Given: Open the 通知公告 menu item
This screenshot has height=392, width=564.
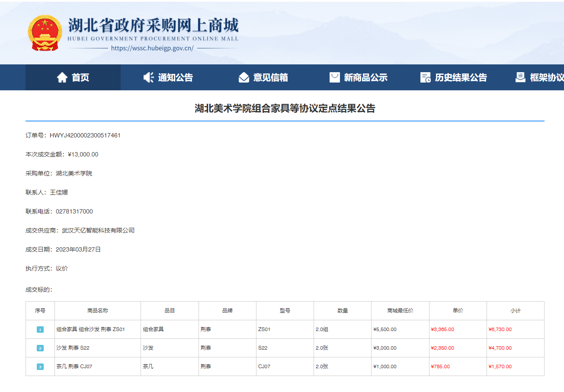Looking at the screenshot, I should click(168, 77).
